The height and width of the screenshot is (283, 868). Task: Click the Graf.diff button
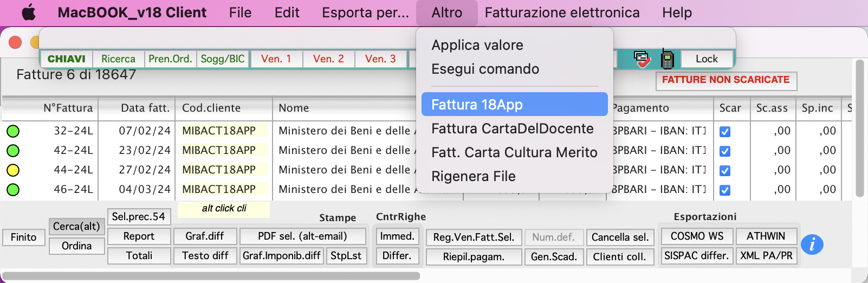tap(205, 236)
